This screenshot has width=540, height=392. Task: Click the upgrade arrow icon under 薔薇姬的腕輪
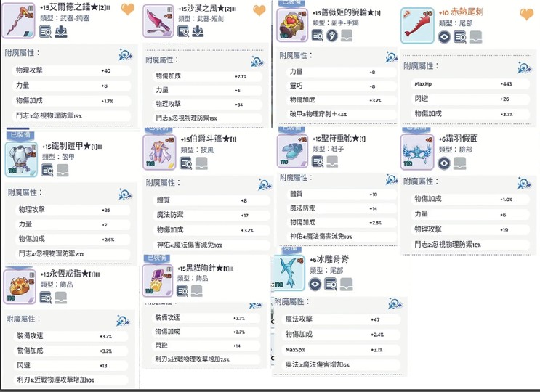point(332,36)
